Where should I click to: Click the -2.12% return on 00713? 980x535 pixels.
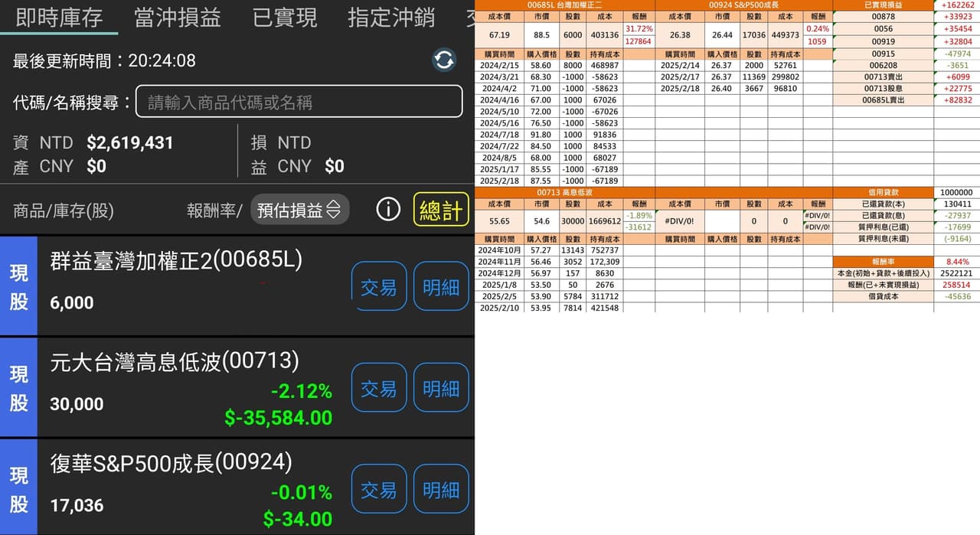coord(302,392)
